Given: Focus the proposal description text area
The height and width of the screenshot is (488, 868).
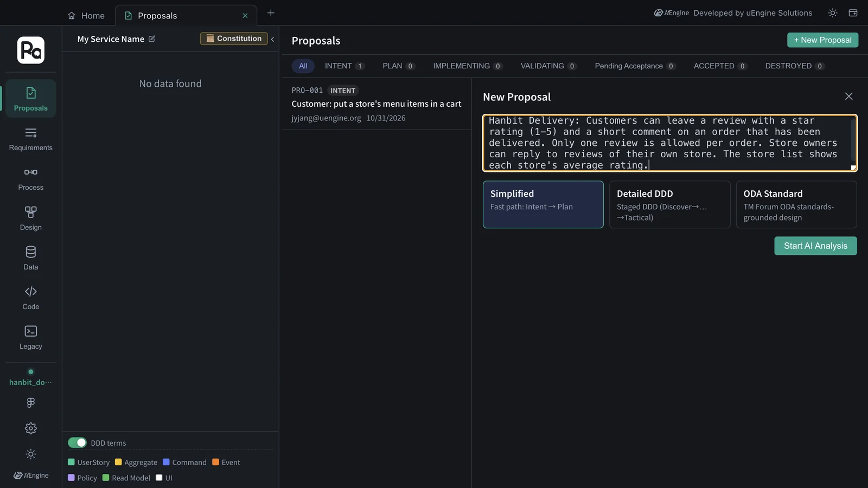Looking at the screenshot, I should (670, 143).
